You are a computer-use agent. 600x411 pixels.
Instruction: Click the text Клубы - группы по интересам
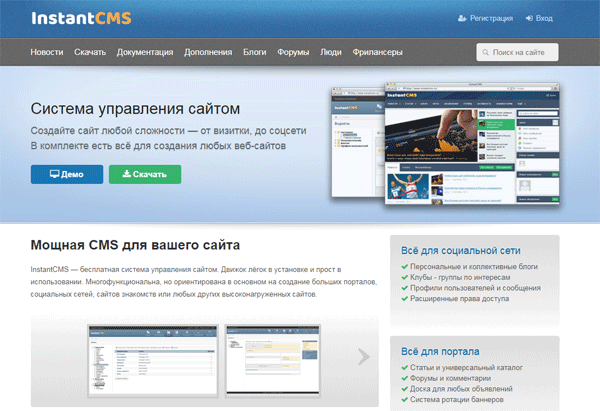point(460,277)
